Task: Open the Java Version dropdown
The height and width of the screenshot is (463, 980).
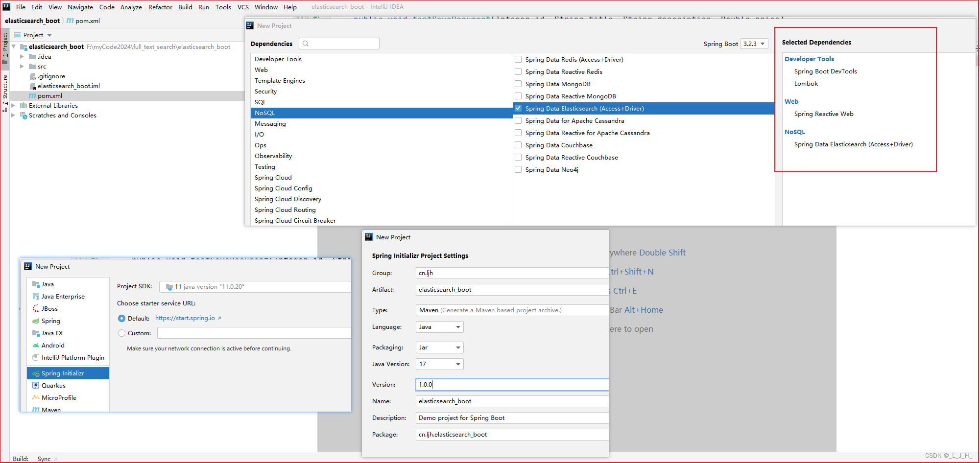Action: (x=440, y=364)
